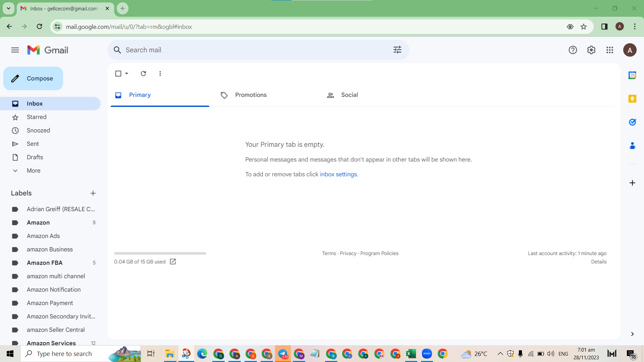Go back to previous page
This screenshot has width=644, height=362.
[x=9, y=26]
